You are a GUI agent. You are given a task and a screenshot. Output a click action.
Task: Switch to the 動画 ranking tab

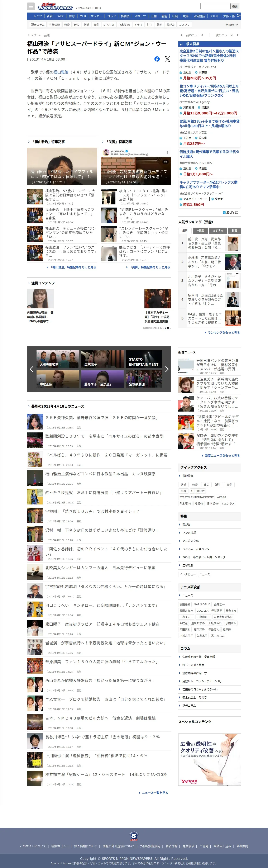pyautogui.click(x=234, y=231)
